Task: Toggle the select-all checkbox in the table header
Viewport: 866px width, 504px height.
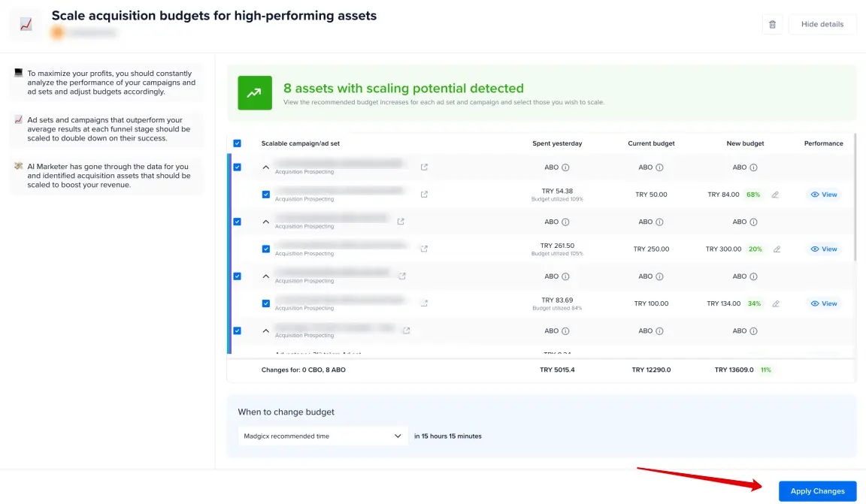Action: (x=237, y=143)
